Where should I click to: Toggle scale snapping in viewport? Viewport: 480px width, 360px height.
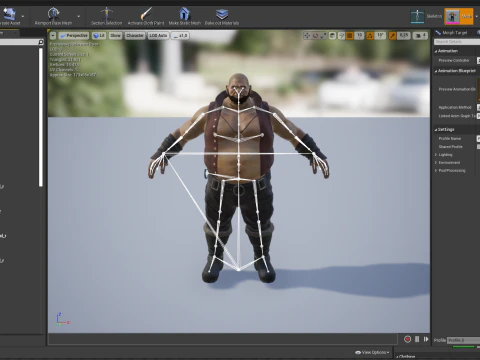coord(392,35)
